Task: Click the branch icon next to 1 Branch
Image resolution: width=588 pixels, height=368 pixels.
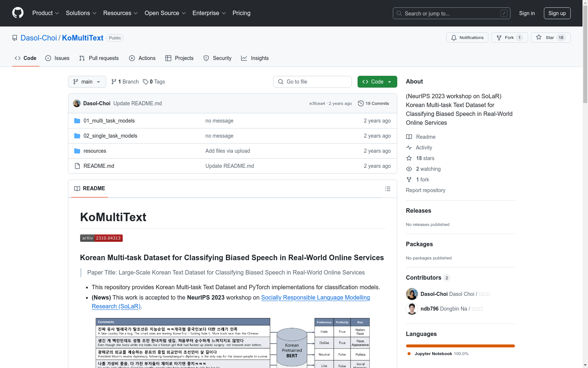Action: click(114, 82)
